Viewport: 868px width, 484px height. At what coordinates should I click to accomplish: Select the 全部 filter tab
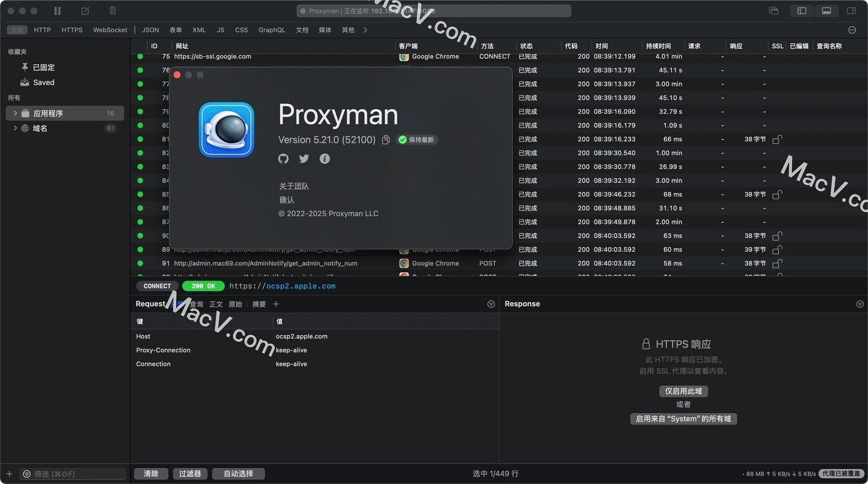click(17, 30)
